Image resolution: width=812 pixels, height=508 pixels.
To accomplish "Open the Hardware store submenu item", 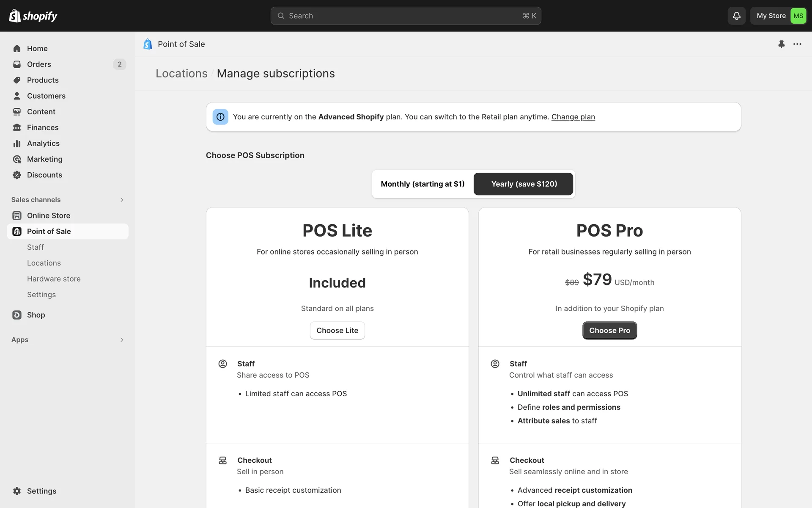I will point(54,279).
